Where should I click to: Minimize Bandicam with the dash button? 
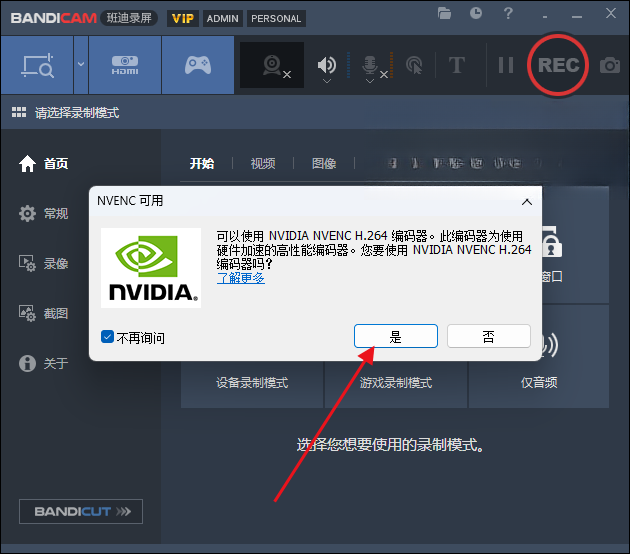tap(577, 16)
